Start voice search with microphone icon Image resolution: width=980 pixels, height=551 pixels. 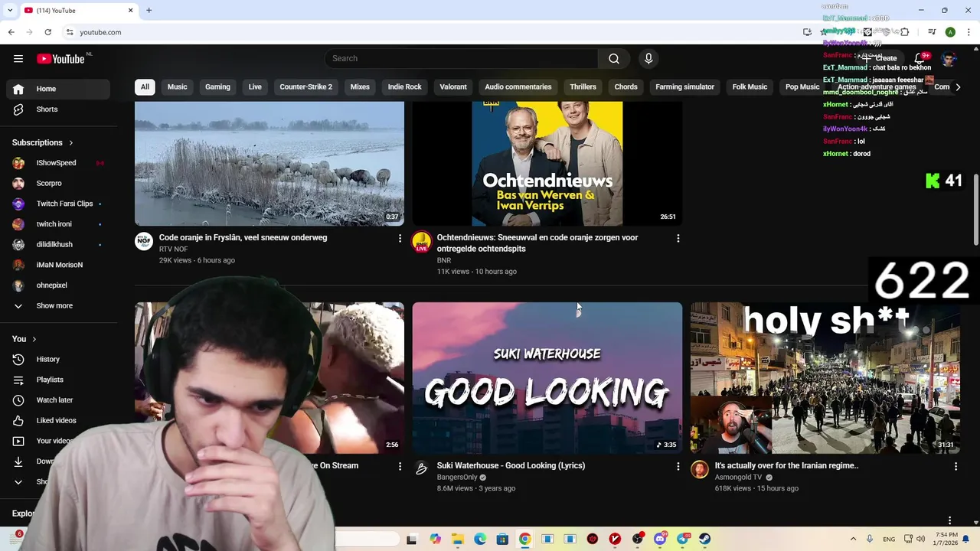(x=648, y=59)
